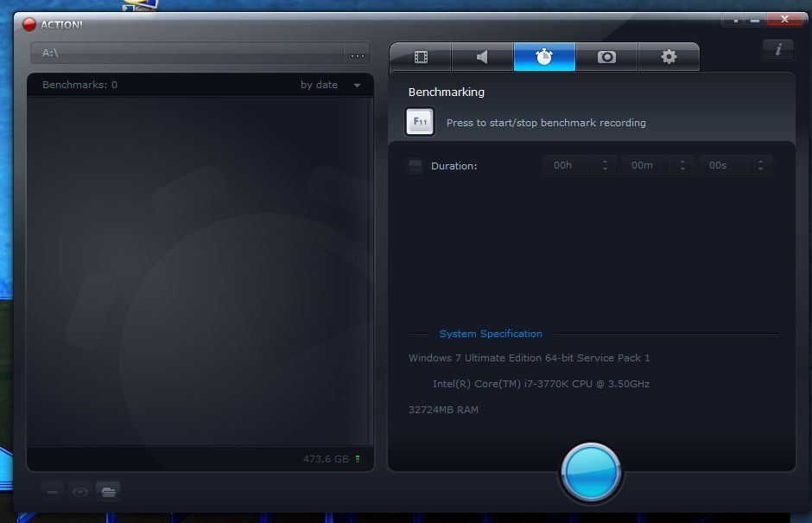Open the Screenshots camera tab
This screenshot has height=523, width=812.
(x=606, y=57)
